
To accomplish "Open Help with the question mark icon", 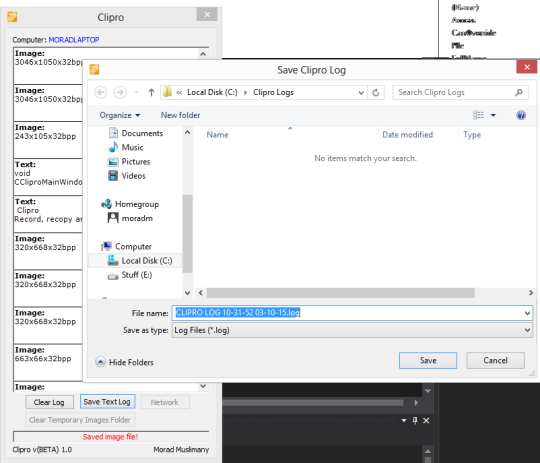I will pyautogui.click(x=521, y=115).
